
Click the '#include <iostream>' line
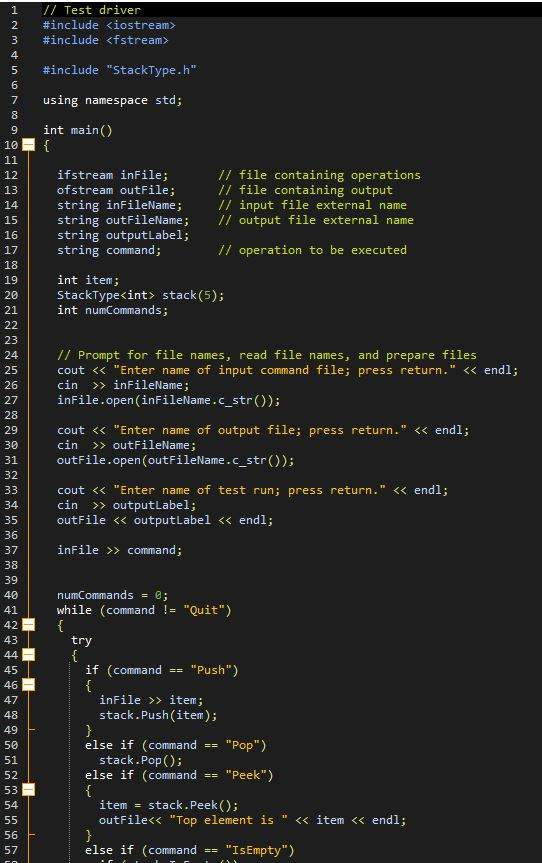click(110, 25)
